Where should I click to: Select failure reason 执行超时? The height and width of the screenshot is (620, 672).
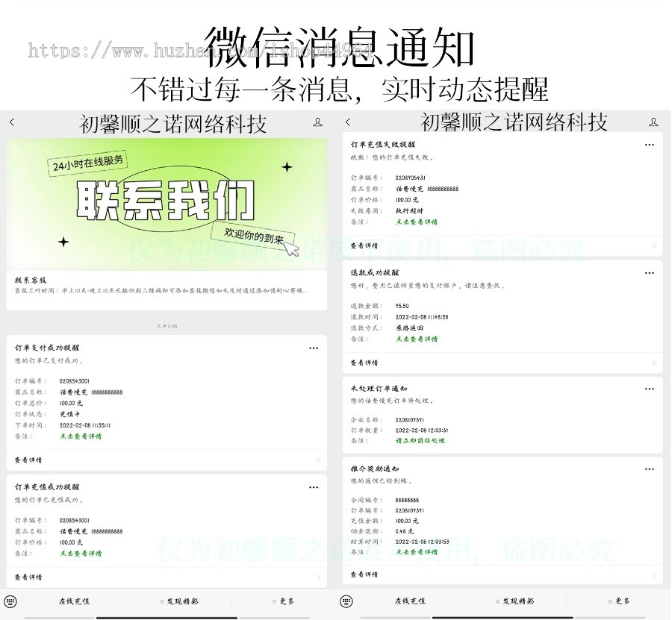coord(409,210)
